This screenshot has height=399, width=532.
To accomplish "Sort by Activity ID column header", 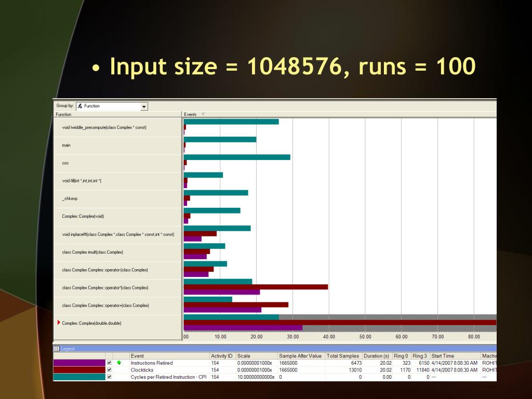I will click(222, 356).
